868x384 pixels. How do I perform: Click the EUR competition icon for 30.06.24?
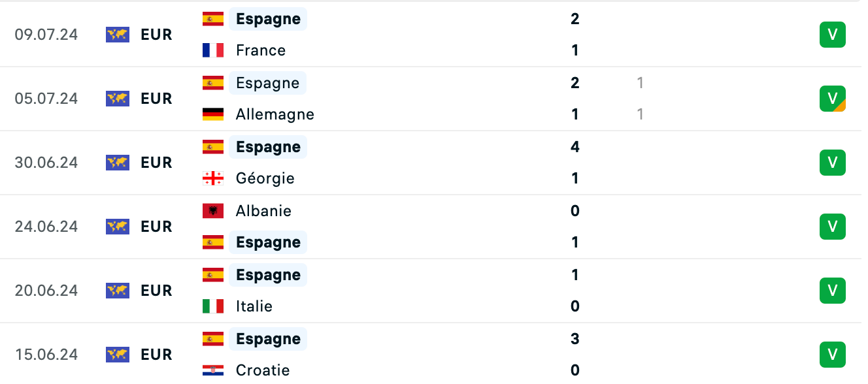118,163
